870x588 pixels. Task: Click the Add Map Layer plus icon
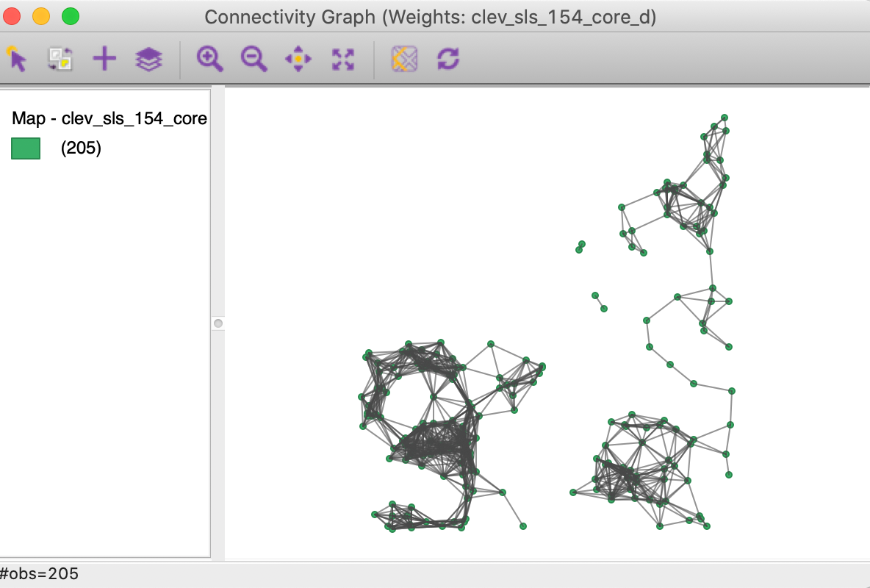click(x=104, y=59)
